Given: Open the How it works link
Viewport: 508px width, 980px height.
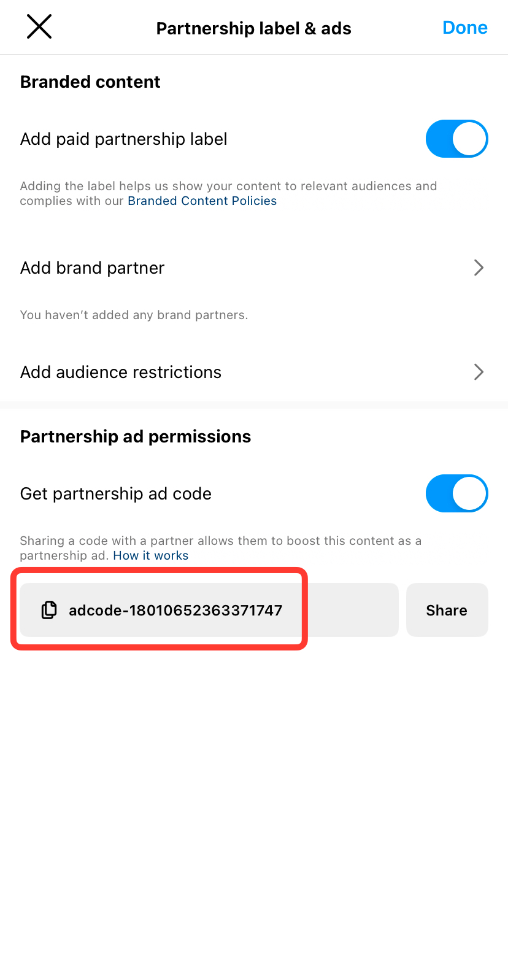Looking at the screenshot, I should click(150, 556).
